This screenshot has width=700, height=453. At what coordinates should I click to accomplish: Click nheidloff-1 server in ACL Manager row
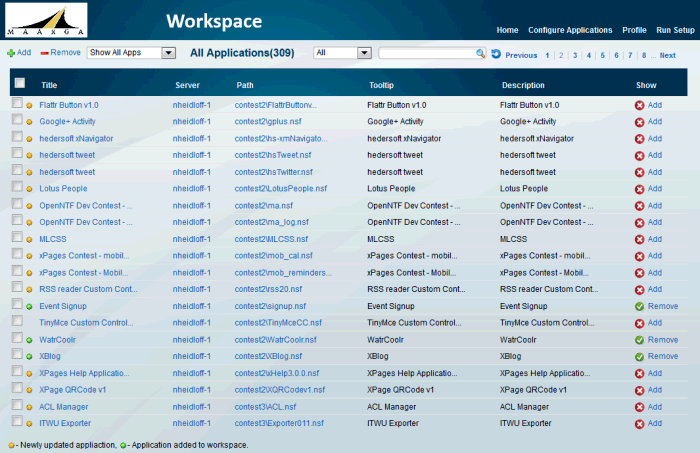(192, 407)
